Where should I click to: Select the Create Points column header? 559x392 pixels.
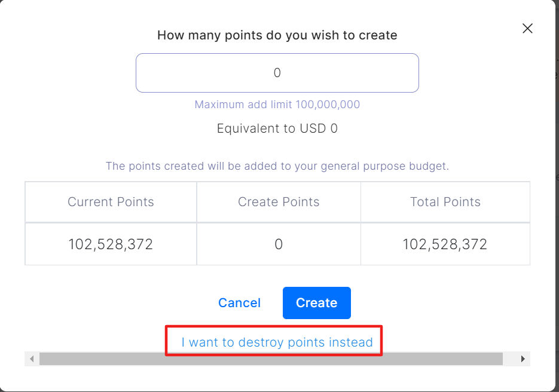279,202
